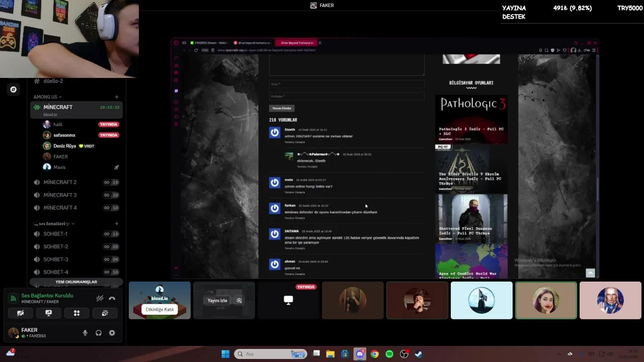The width and height of the screenshot is (644, 362).
Task: Open Windows Start menu
Action: coord(225,354)
